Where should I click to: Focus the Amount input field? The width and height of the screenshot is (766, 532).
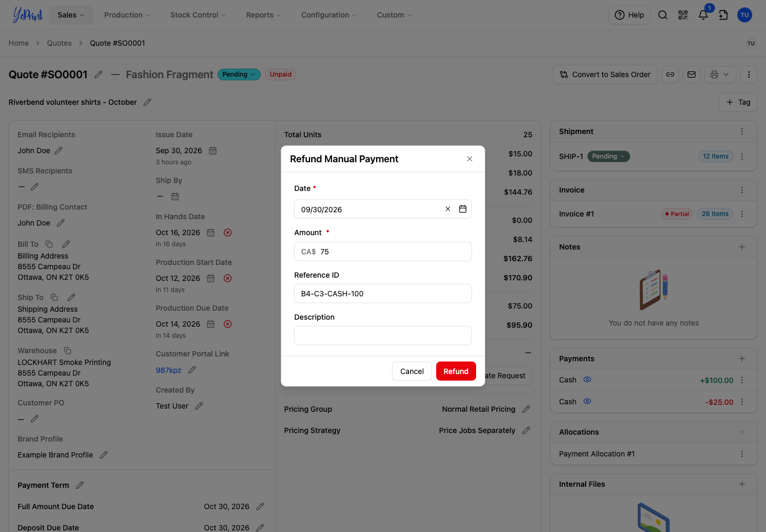click(x=383, y=252)
